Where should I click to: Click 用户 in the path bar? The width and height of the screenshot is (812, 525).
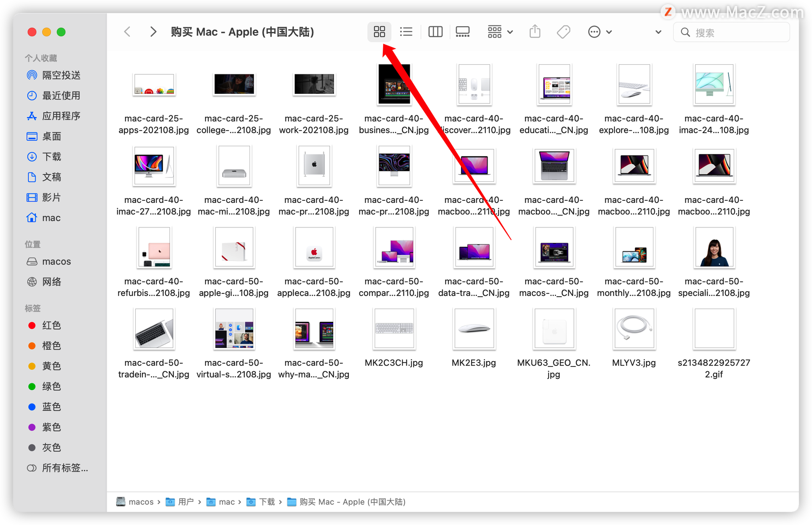[x=179, y=502]
